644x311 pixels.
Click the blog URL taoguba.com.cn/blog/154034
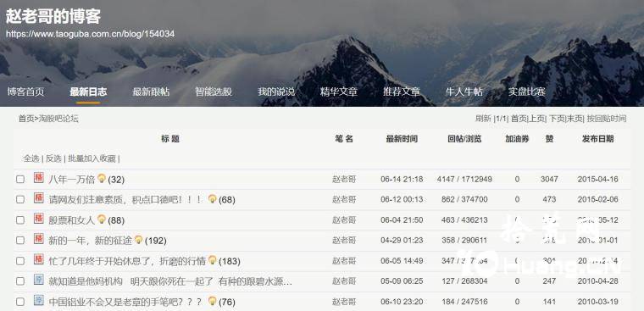[x=91, y=34]
